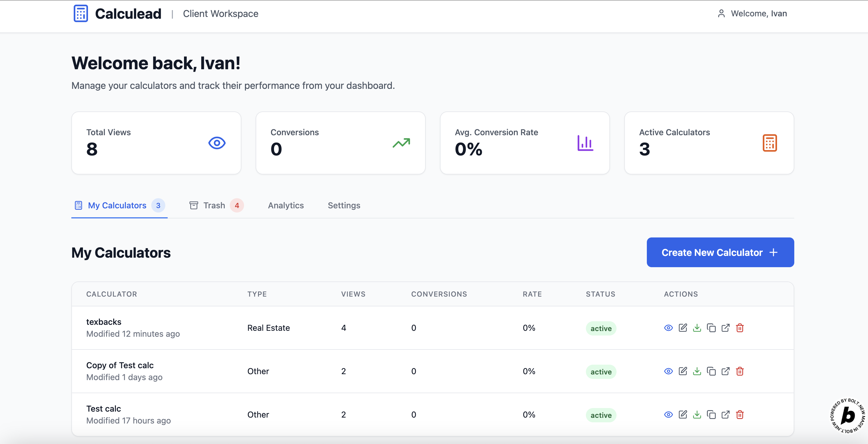Click the eye icon in Test calc row
This screenshot has height=444, width=868.
coord(668,415)
